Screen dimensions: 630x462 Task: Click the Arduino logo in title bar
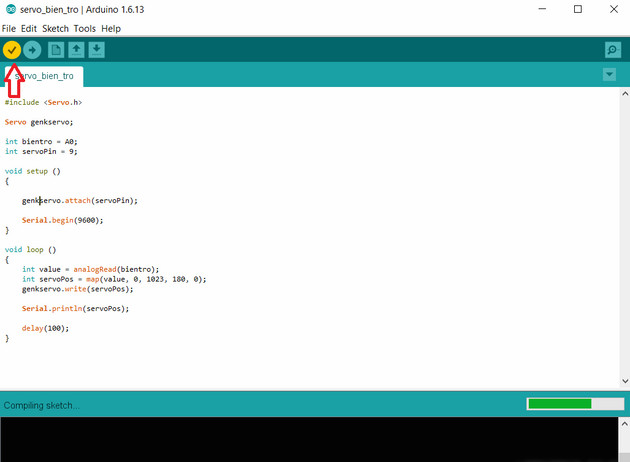click(x=10, y=9)
